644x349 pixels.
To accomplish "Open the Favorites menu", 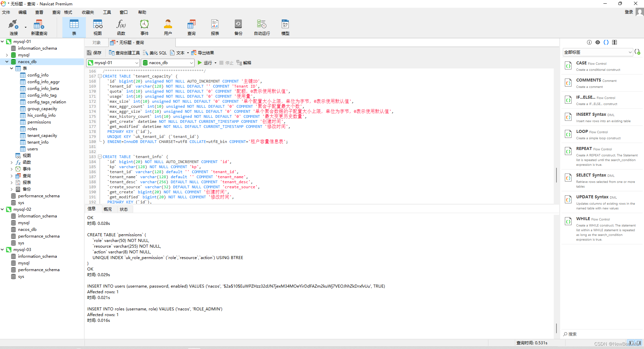I will (88, 12).
